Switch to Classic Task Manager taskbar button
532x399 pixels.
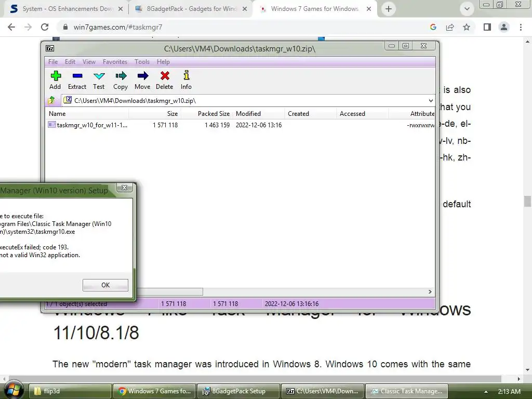pyautogui.click(x=406, y=391)
